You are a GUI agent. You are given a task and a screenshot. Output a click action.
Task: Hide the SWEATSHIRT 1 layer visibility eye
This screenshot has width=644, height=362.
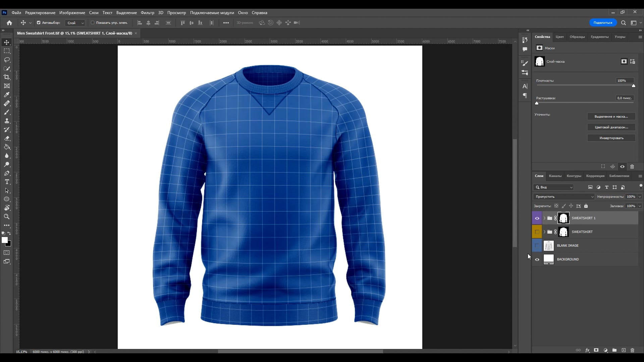click(x=537, y=218)
